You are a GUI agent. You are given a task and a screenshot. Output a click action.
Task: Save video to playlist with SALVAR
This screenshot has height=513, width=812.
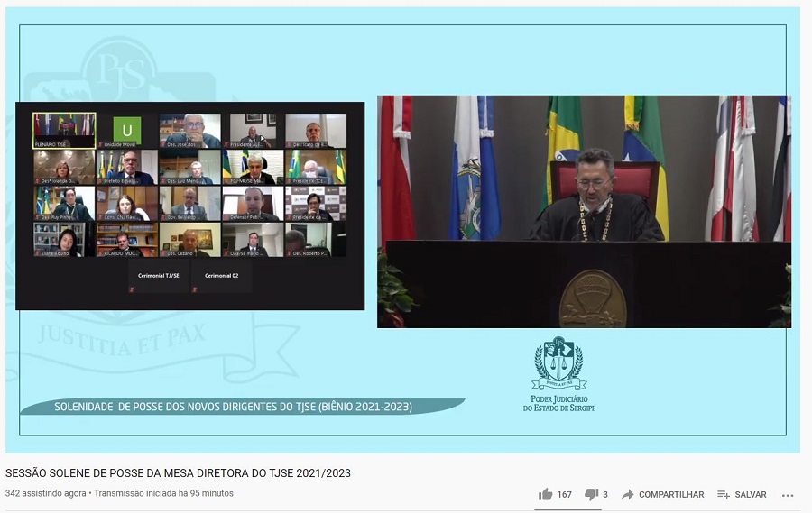click(x=742, y=494)
